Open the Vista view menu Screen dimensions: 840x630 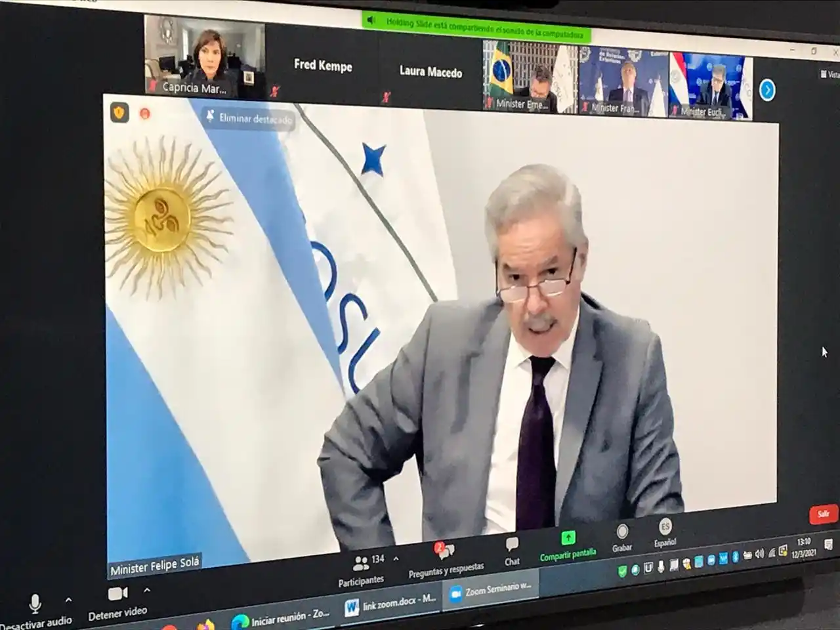(828, 74)
